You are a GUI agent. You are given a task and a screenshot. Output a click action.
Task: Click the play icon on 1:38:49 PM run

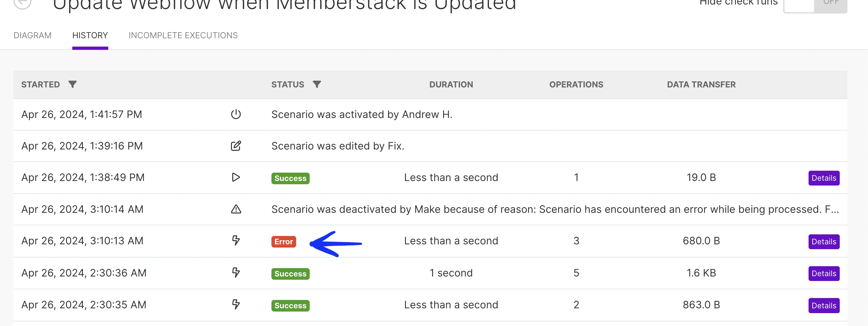tap(236, 177)
